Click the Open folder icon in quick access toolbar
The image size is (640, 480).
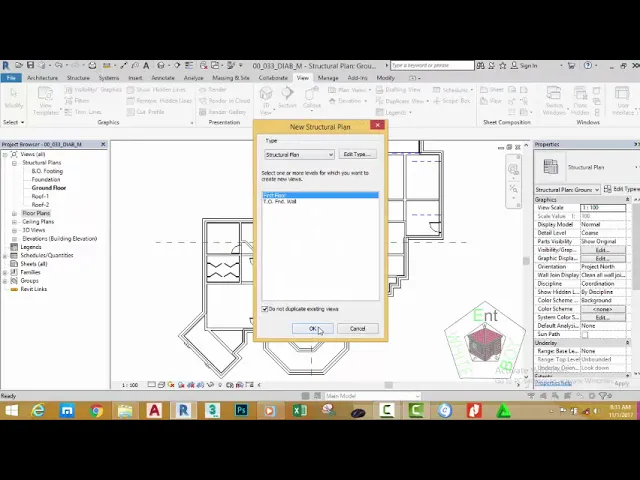point(19,65)
